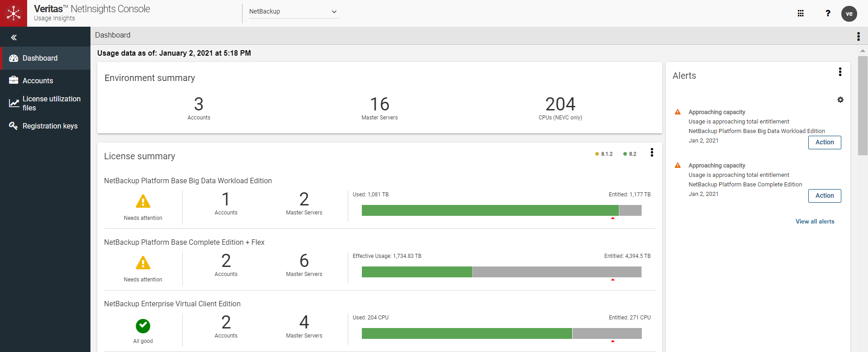The height and width of the screenshot is (352, 868).
Task: Collapse the sidebar with double chevron
Action: pyautogui.click(x=14, y=38)
